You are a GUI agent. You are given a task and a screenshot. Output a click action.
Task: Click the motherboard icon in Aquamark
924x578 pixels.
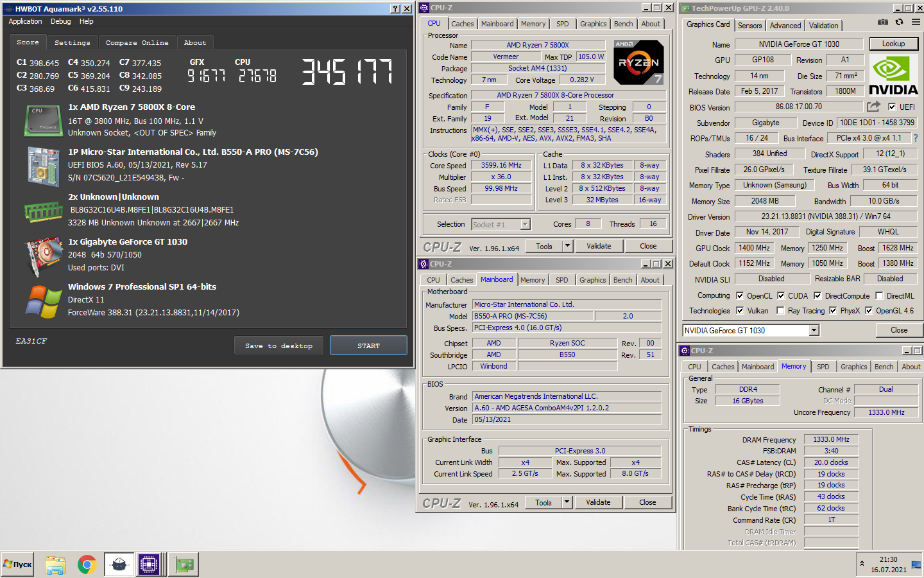coord(44,166)
